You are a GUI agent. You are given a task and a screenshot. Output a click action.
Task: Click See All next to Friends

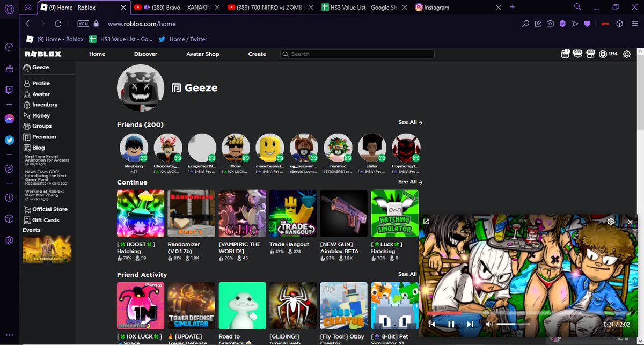pyautogui.click(x=411, y=122)
